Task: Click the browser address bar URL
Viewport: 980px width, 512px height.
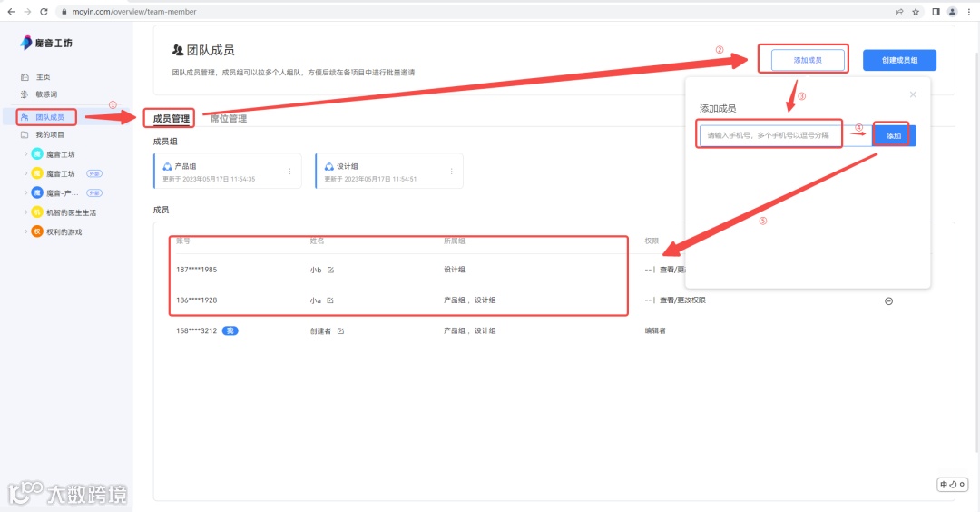Action: (x=133, y=12)
